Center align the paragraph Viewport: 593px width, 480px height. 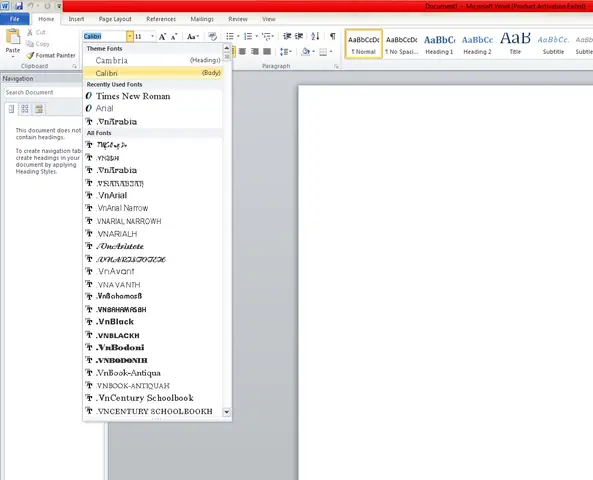(242, 51)
